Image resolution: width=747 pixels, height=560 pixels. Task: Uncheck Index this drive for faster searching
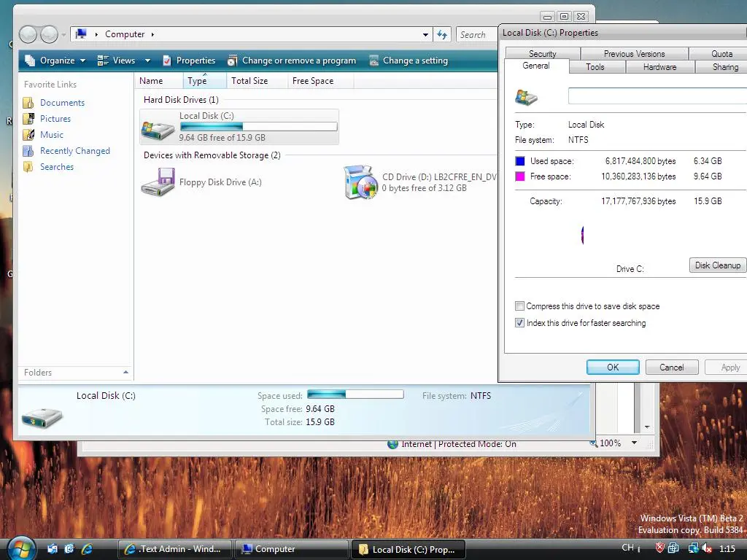[519, 323]
